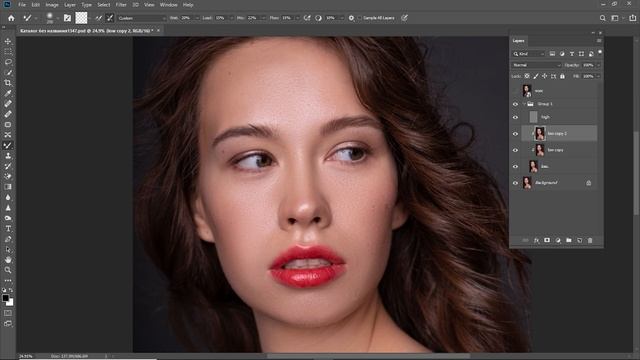Open the Layers panel menu icon
Screen dimensions: 640x360
[599, 41]
